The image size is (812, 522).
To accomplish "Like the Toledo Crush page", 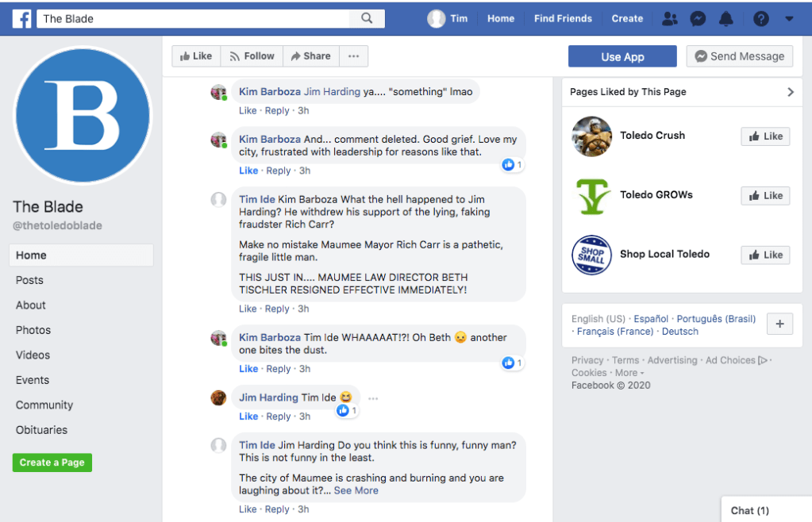I will 765,136.
